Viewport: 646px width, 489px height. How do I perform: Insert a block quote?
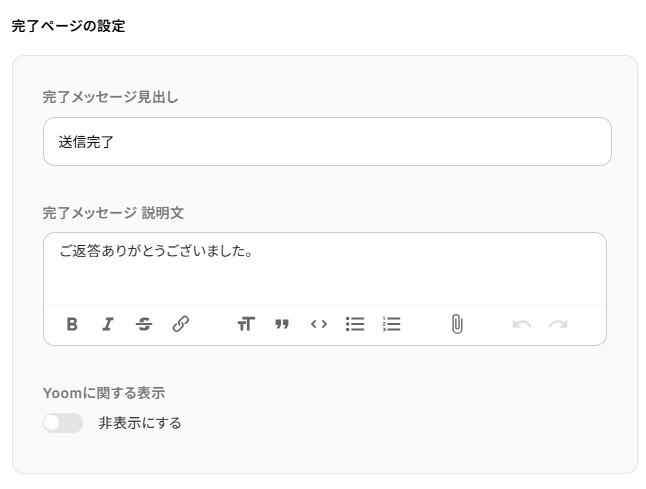[282, 324]
